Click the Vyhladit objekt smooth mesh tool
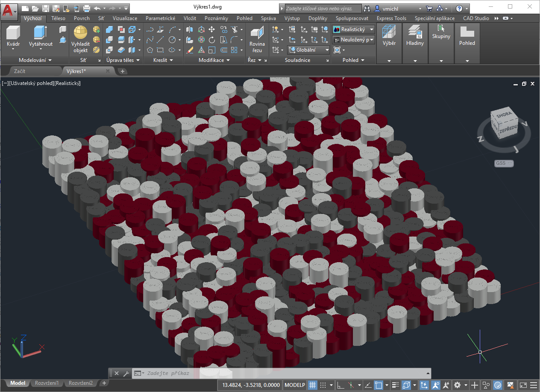 (80, 39)
